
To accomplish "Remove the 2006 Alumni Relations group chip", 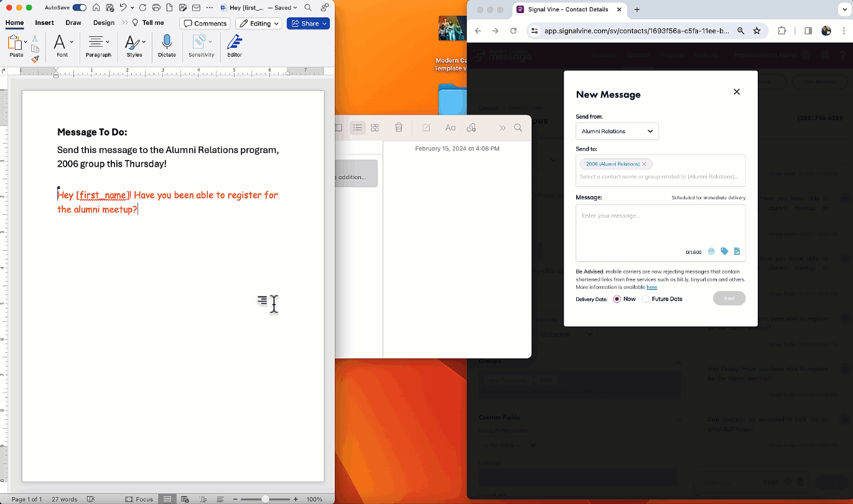I will pyautogui.click(x=644, y=164).
